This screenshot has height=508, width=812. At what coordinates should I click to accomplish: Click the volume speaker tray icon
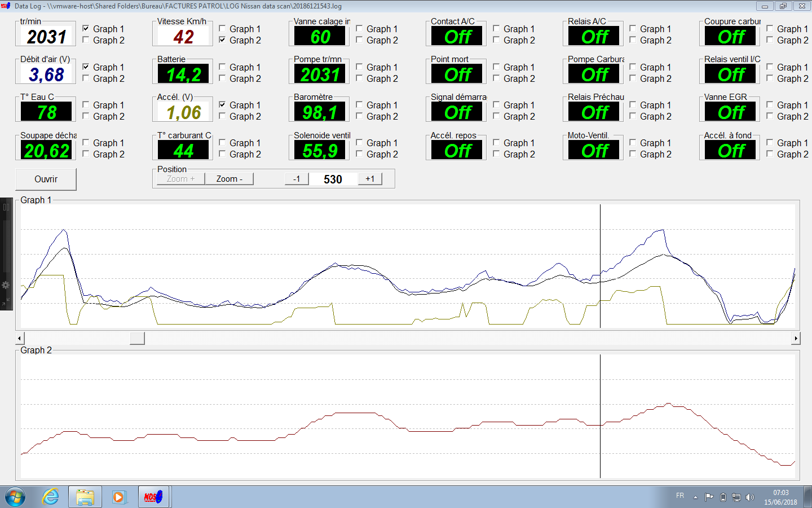click(750, 497)
